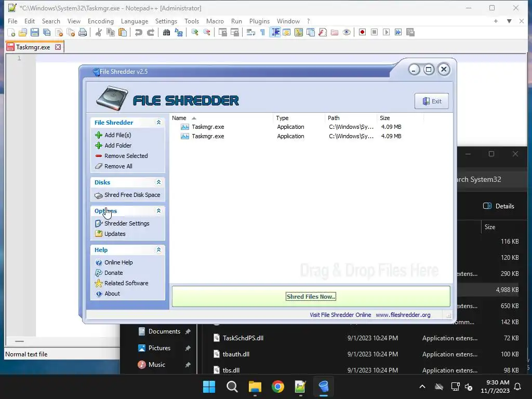Click Add Folder in File Shredder sidebar
532x399 pixels.
coord(113,145)
